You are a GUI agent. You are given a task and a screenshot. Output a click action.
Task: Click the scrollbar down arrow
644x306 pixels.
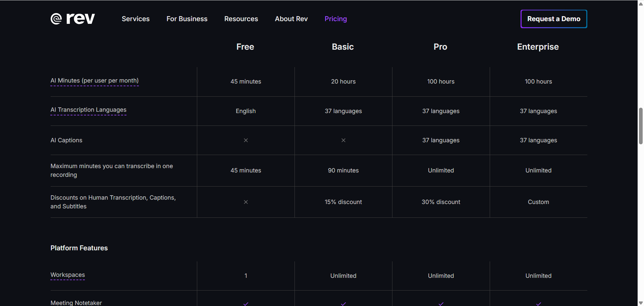[x=641, y=303]
